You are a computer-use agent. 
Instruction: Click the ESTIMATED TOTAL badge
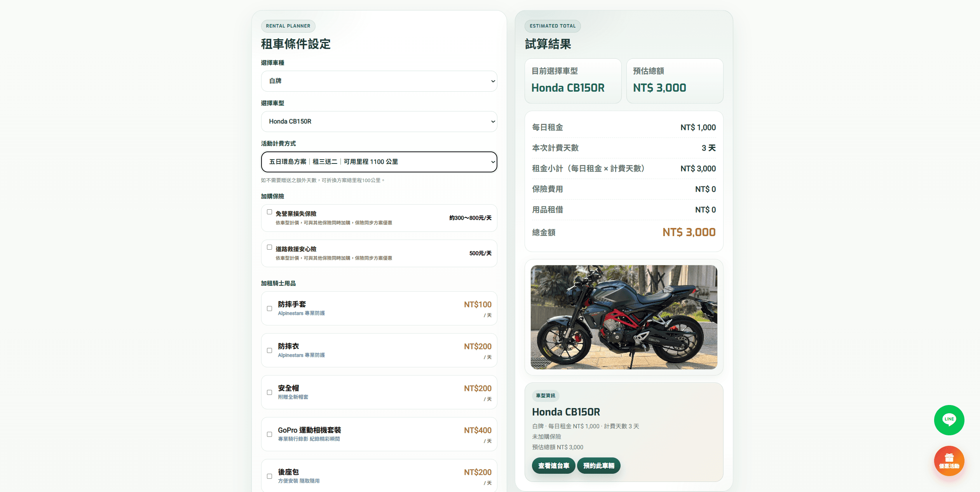point(553,26)
